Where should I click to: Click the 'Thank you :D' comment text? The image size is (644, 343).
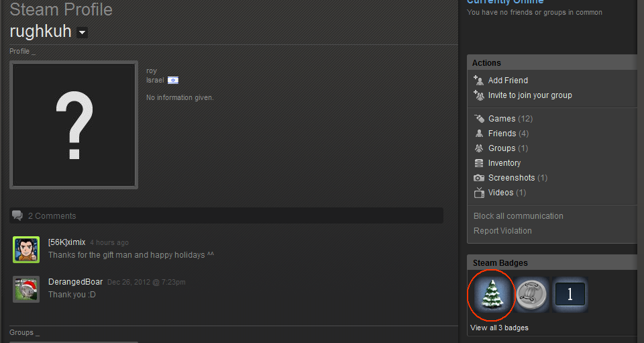click(72, 295)
